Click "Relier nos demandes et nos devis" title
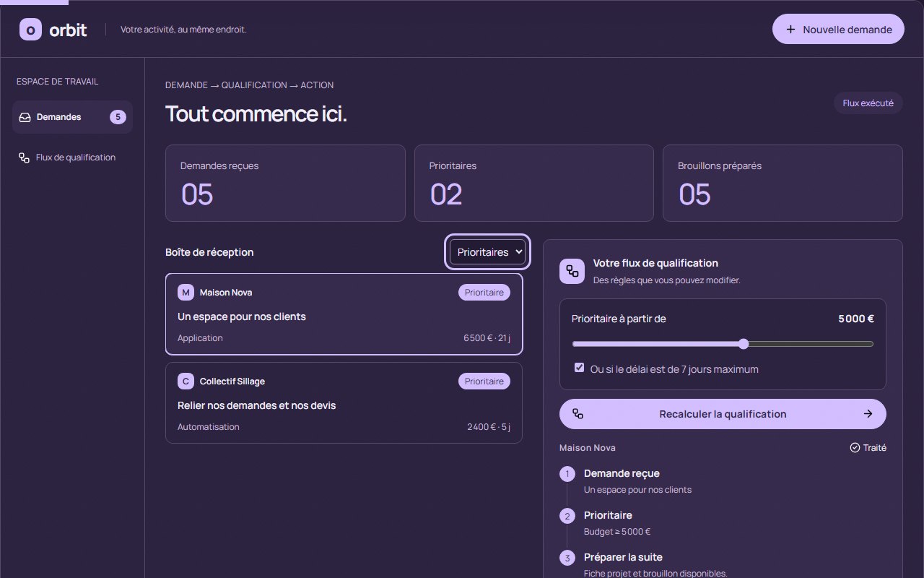This screenshot has height=578, width=924. (x=257, y=405)
